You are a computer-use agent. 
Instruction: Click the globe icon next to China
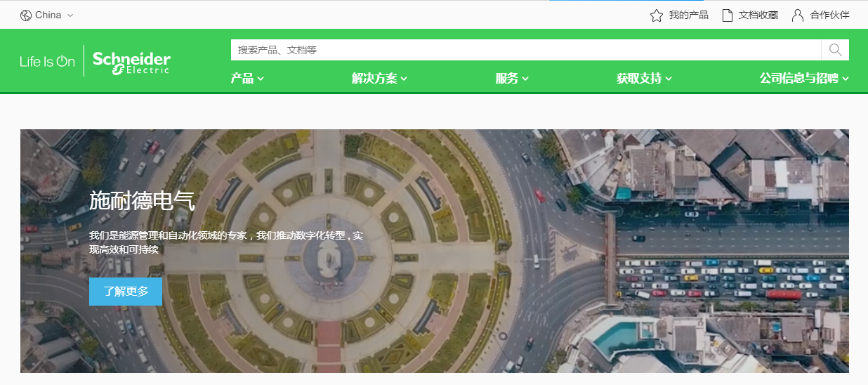click(x=26, y=15)
